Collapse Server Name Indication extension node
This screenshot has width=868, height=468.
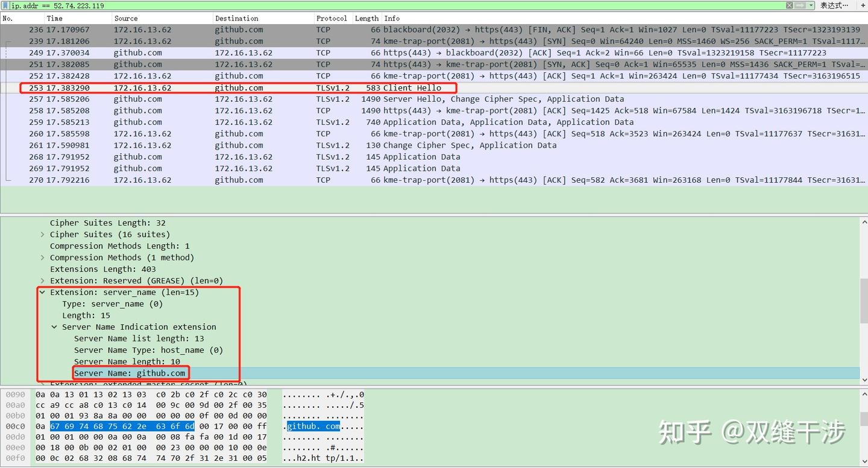(x=54, y=327)
